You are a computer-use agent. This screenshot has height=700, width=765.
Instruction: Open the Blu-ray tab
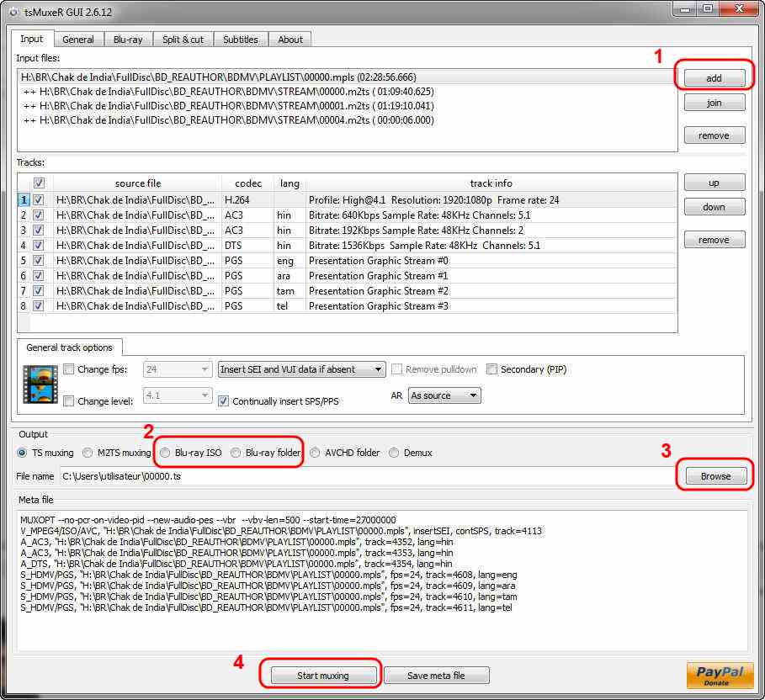[128, 40]
